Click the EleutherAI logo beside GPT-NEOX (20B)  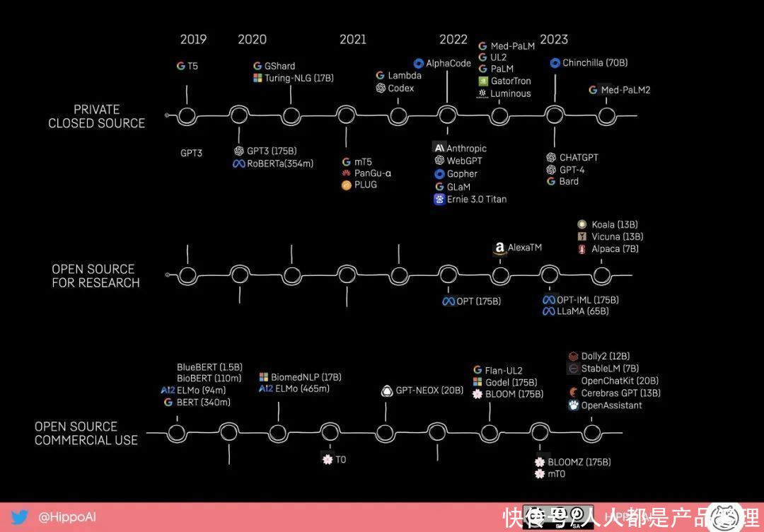tap(387, 391)
